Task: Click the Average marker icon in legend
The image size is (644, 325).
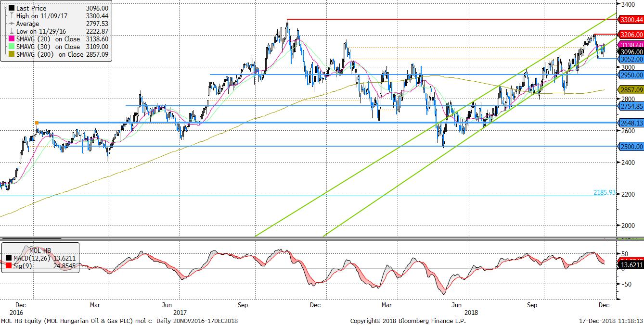Action: (11, 24)
